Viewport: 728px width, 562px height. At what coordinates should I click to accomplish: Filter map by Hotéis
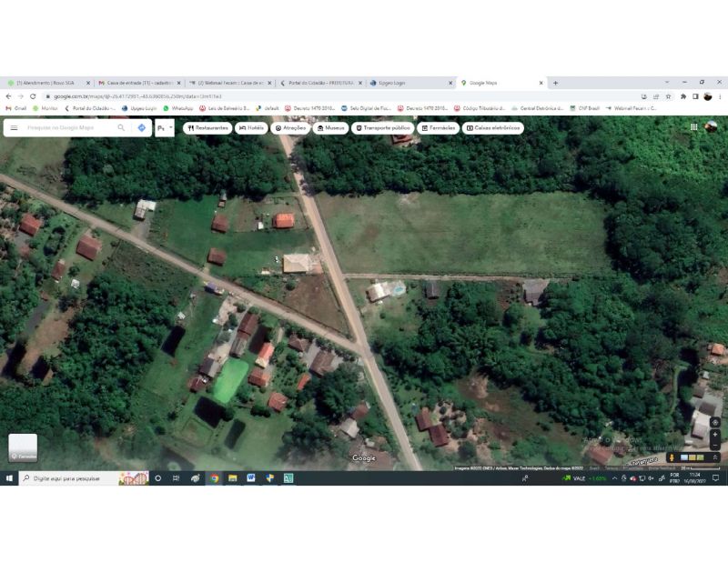(252, 128)
